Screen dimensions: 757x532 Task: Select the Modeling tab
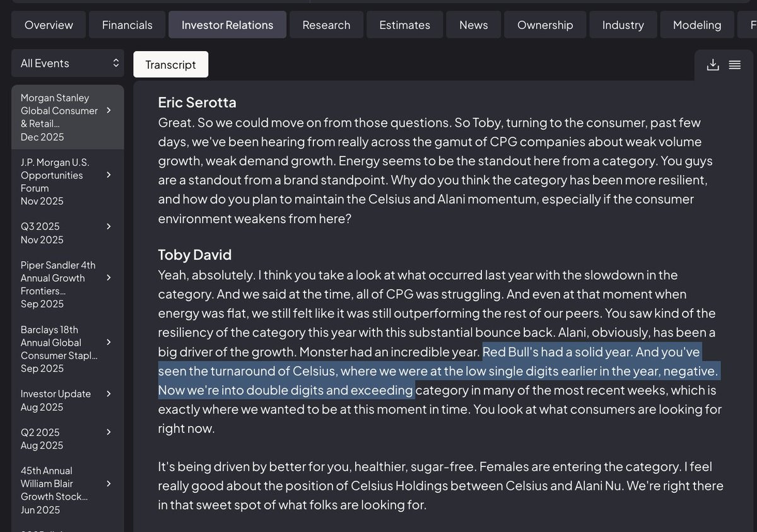pyautogui.click(x=696, y=25)
